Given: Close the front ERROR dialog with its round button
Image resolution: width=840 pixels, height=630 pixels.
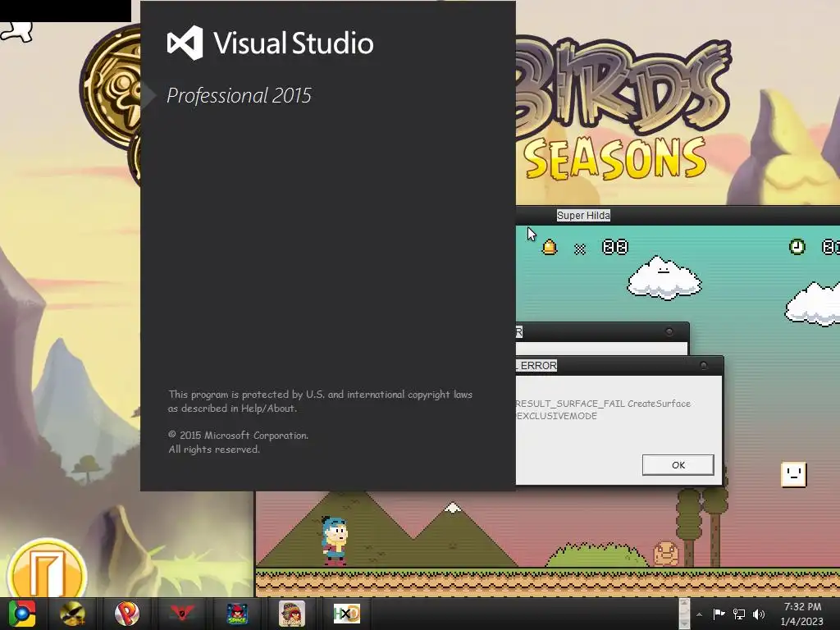Looking at the screenshot, I should pos(703,365).
